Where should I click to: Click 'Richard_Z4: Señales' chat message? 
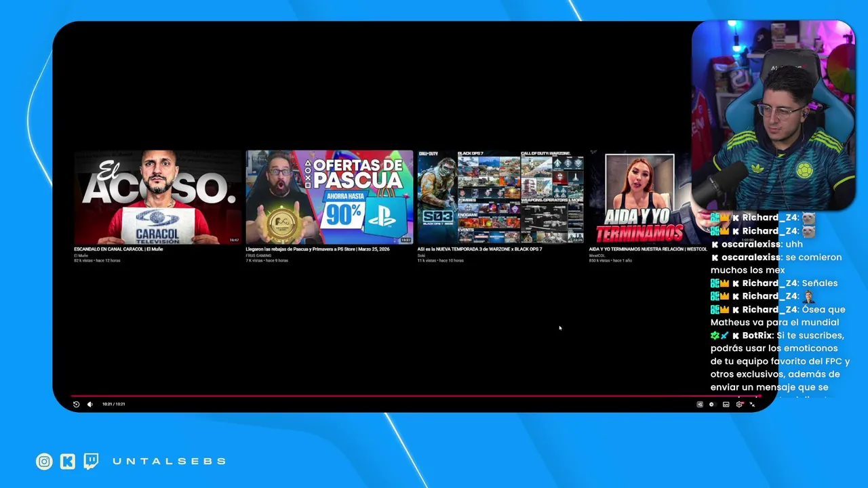coord(774,283)
